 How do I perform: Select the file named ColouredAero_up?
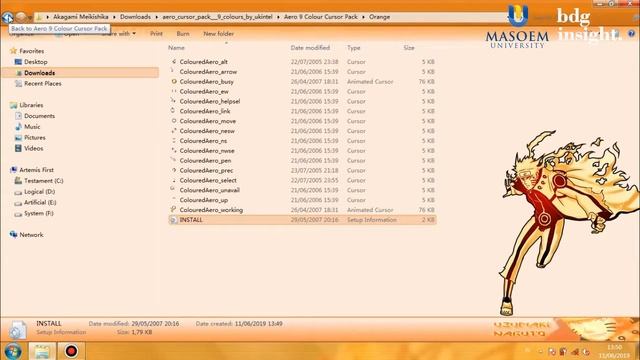click(x=204, y=200)
